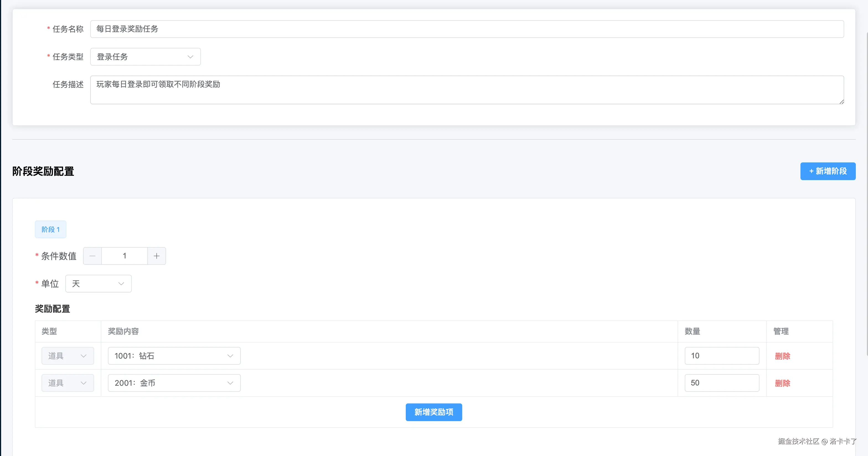
Task: Click chevron in 1001：钻石 reward select
Action: tap(230, 356)
